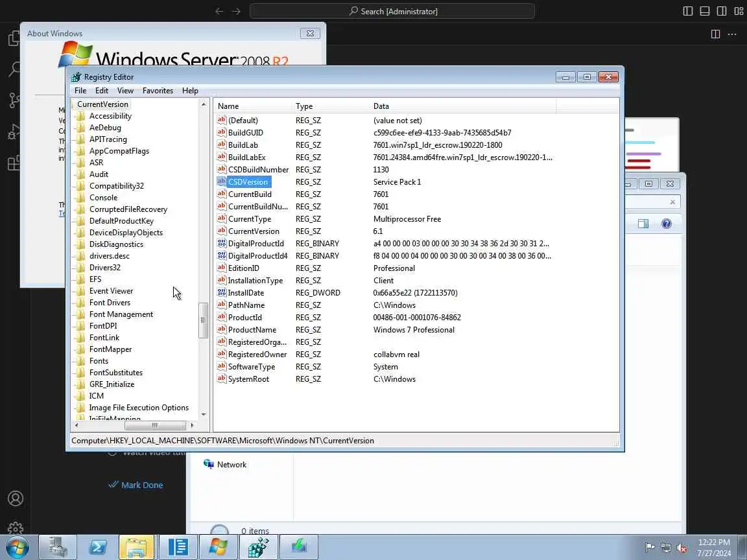The image size is (747, 560).
Task: Open PowerShell from the taskbar
Action: [98, 546]
